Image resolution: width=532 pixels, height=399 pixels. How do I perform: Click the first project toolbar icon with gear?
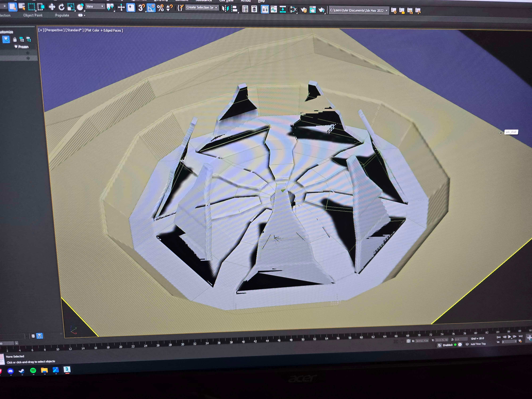(394, 11)
